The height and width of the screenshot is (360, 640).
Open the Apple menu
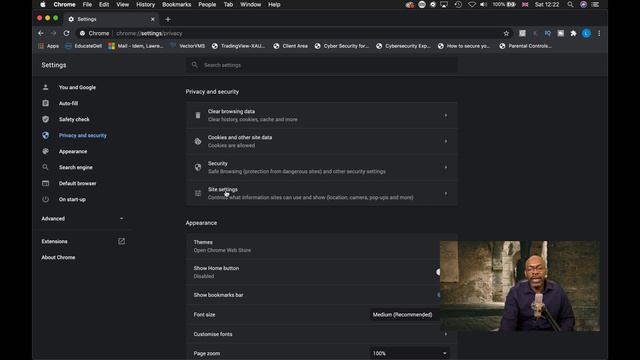coord(43,4)
